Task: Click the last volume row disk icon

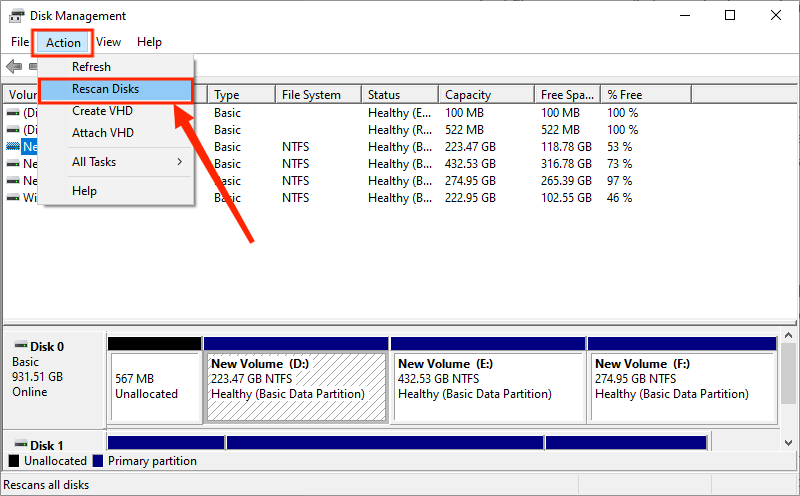Action: [13, 198]
